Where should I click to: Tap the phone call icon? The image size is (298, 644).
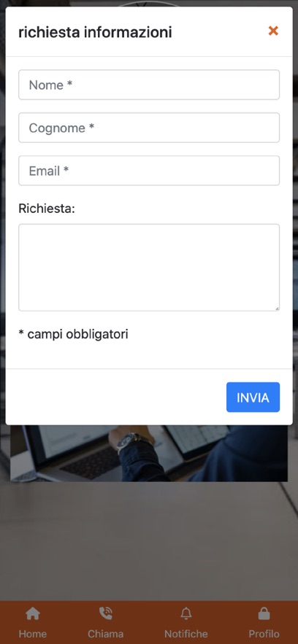tap(106, 614)
